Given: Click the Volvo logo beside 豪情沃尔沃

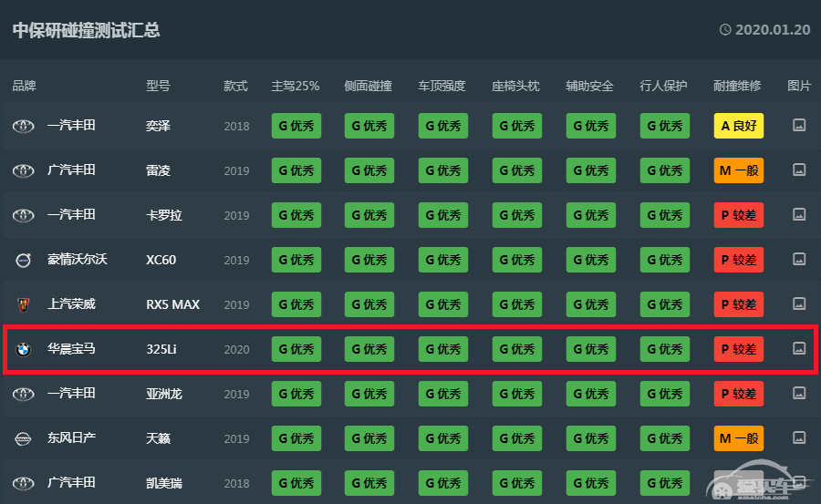Looking at the screenshot, I should tap(23, 260).
